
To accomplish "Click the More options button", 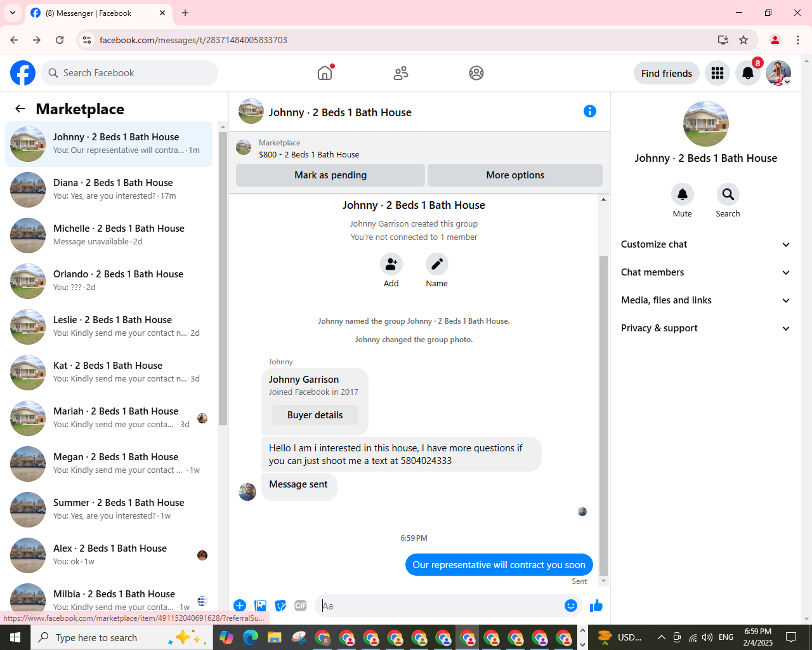I will pyautogui.click(x=515, y=175).
